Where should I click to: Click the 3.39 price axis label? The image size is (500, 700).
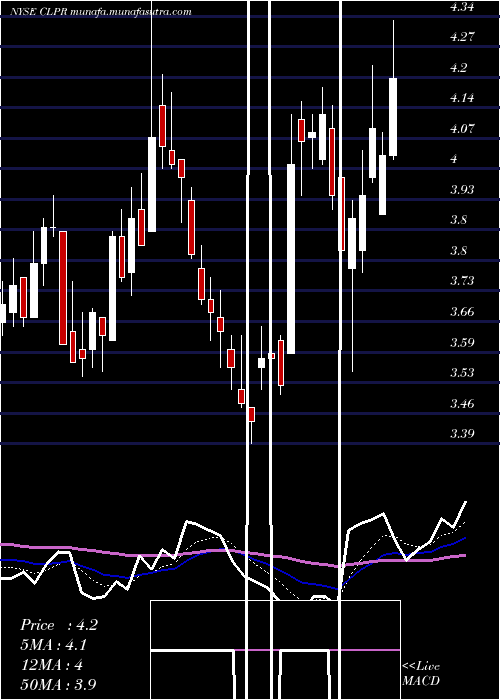(463, 434)
